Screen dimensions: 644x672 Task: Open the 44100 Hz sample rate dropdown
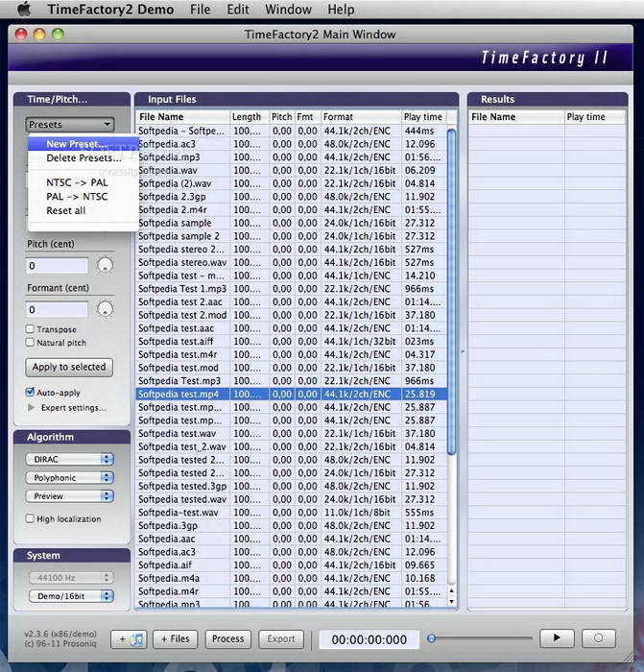click(71, 578)
